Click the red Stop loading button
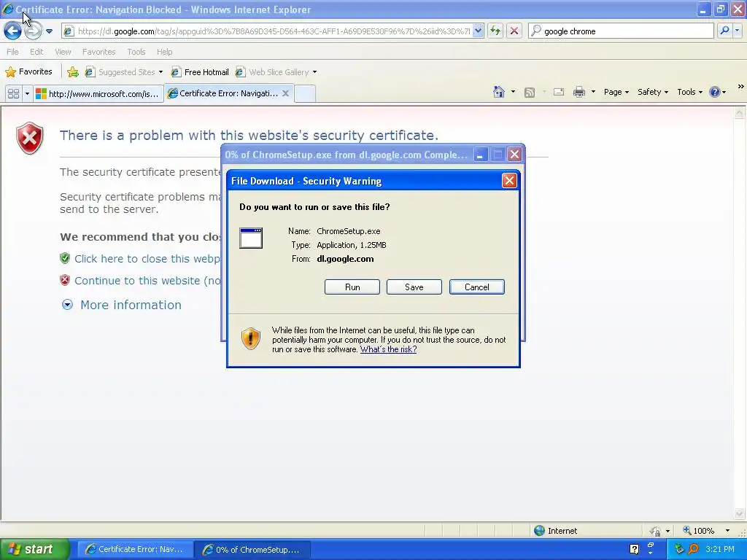Image resolution: width=747 pixels, height=560 pixels. 514,31
